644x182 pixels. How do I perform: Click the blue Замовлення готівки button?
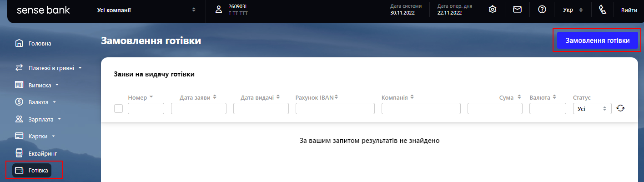click(x=598, y=40)
